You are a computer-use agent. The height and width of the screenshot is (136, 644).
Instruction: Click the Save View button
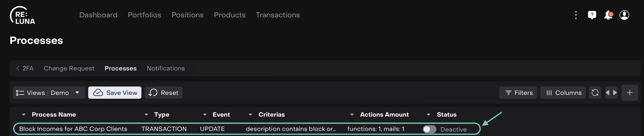[115, 93]
